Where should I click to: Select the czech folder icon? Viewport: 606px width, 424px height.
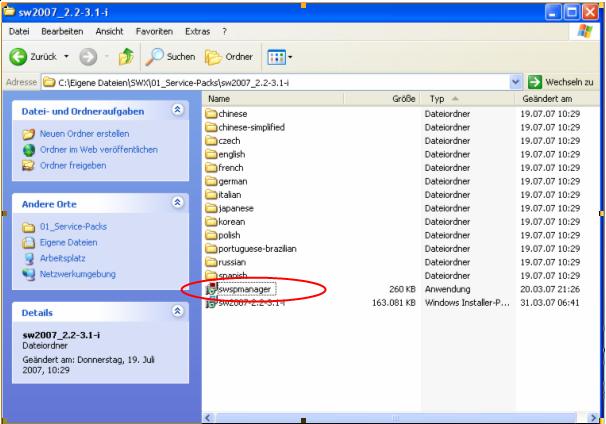(211, 141)
